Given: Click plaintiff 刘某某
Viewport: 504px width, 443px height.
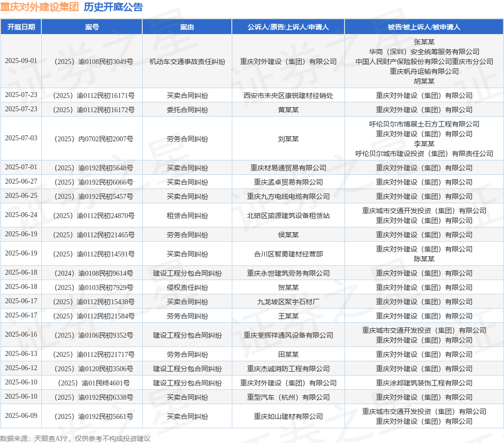Looking at the screenshot, I should (288, 139).
